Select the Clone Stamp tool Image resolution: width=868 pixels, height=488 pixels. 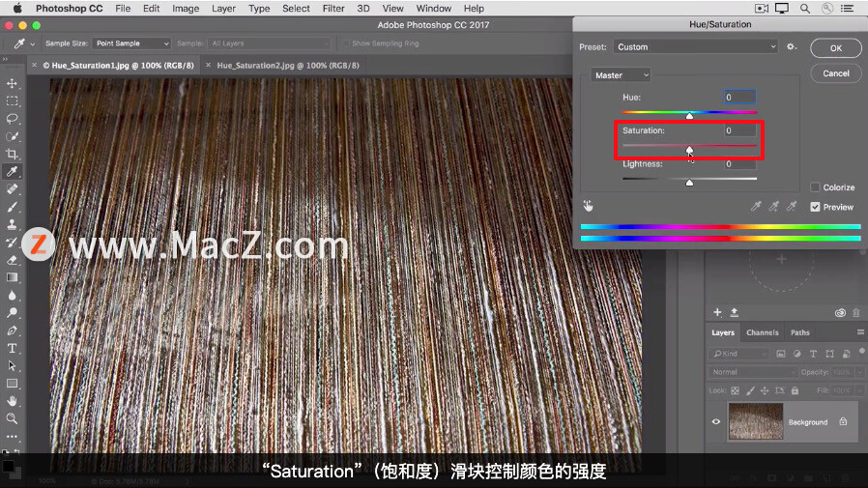(x=12, y=224)
